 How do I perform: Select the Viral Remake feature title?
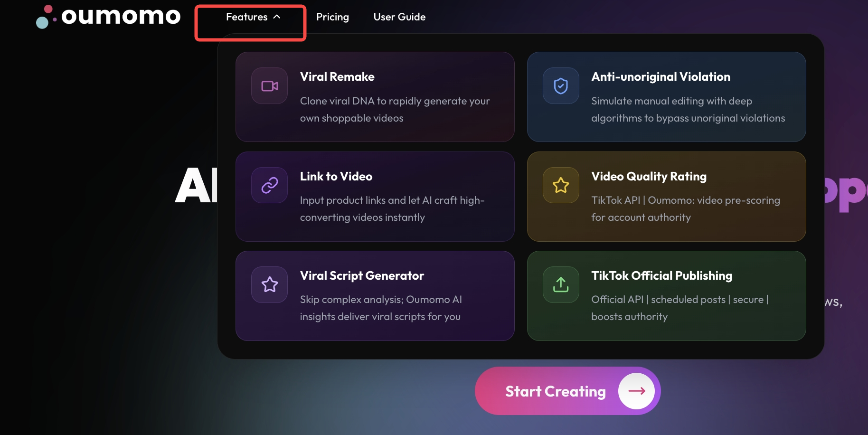point(337,77)
